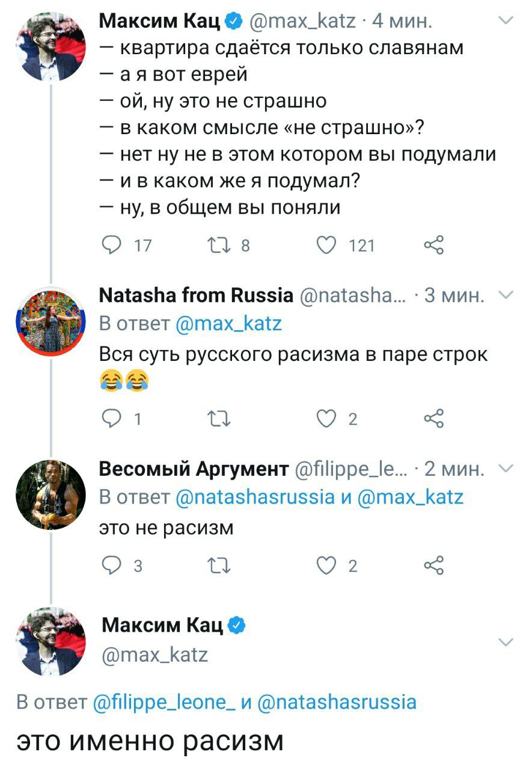Viewport: 532px width, 770px height.
Task: Share Весомый Аргумент's tweet
Action: click(433, 565)
